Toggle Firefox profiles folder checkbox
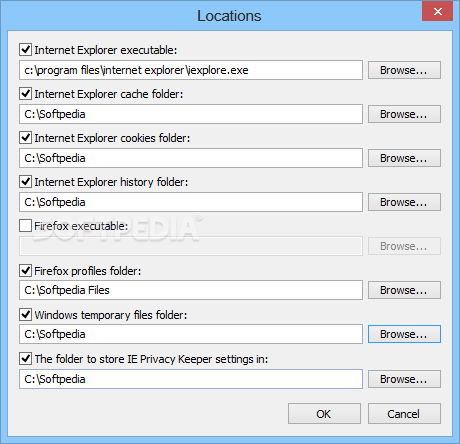This screenshot has height=444, width=460. coord(26,270)
